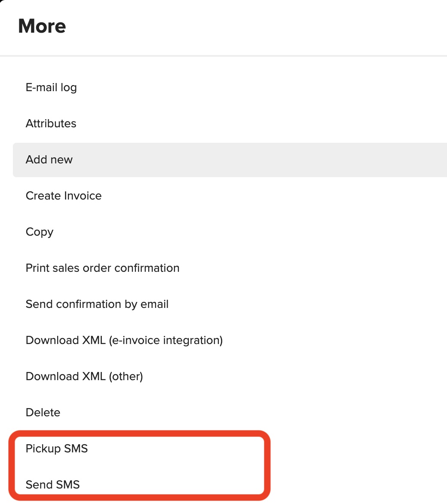Click the Delete option
Image resolution: width=447 pixels, height=504 pixels.
tap(43, 412)
